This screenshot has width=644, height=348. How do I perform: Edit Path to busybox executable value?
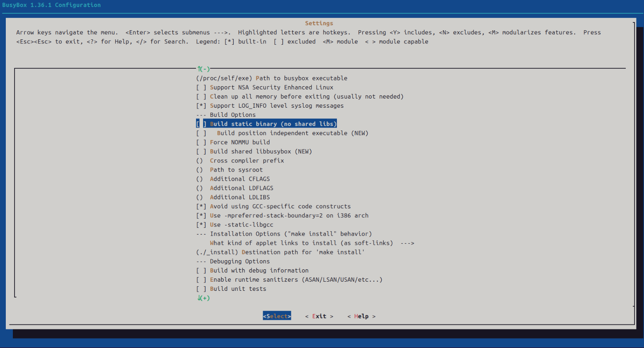tap(272, 78)
